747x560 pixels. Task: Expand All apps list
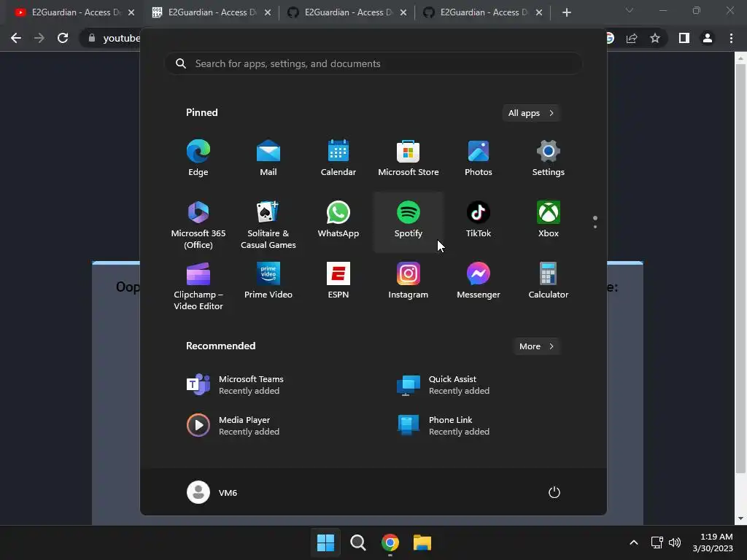click(x=531, y=113)
